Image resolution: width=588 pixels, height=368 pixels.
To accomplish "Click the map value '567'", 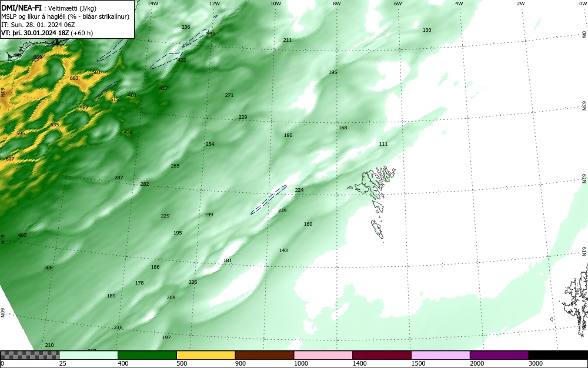I will (x=84, y=108).
